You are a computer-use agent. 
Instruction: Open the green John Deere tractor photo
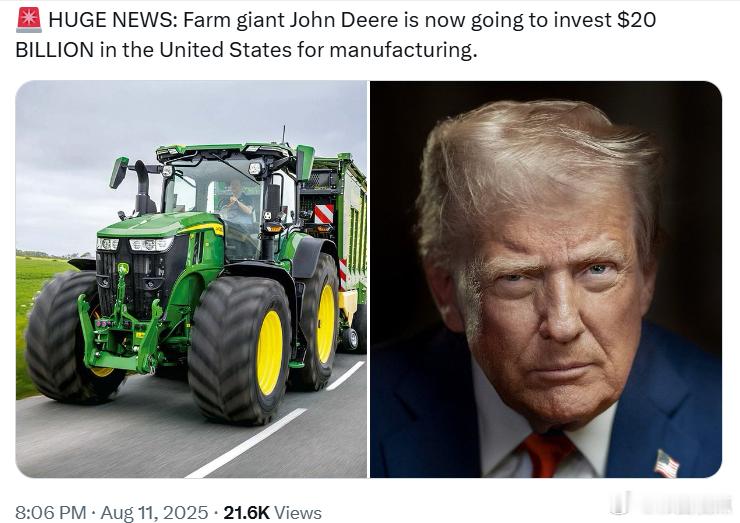pyautogui.click(x=191, y=279)
